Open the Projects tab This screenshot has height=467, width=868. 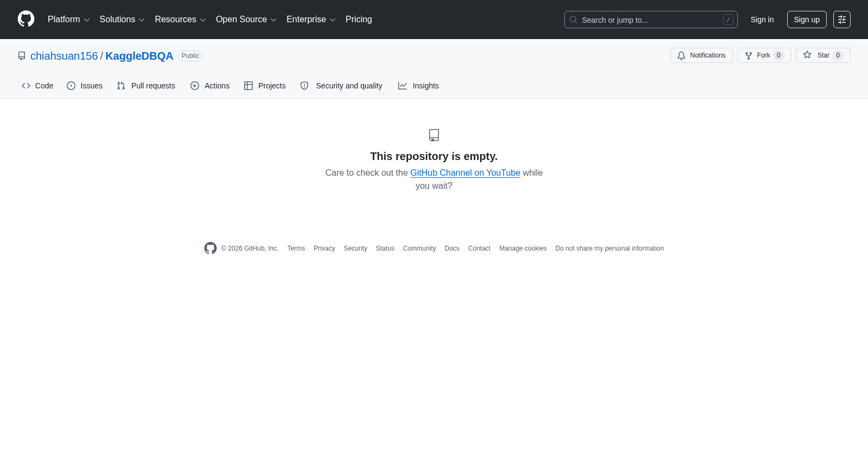pyautogui.click(x=265, y=86)
